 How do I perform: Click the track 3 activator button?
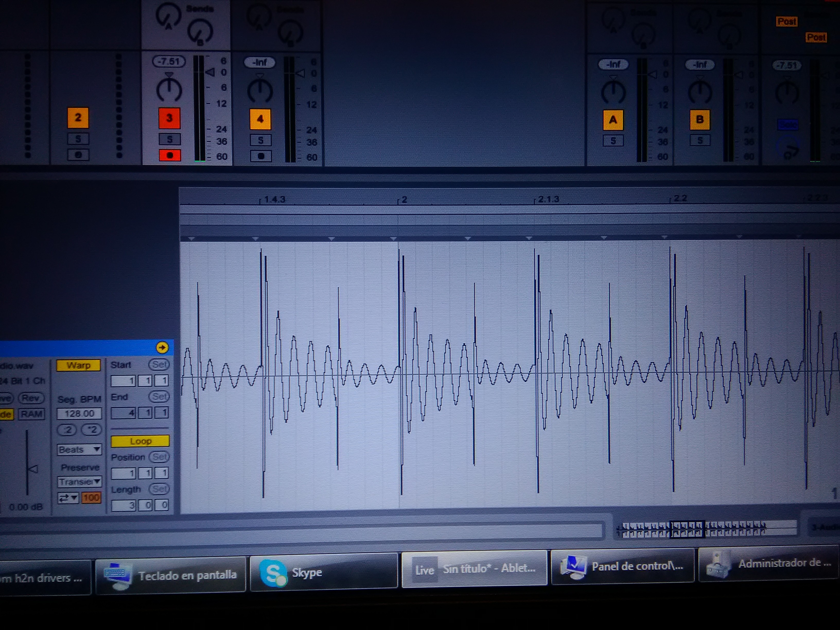[x=169, y=118]
